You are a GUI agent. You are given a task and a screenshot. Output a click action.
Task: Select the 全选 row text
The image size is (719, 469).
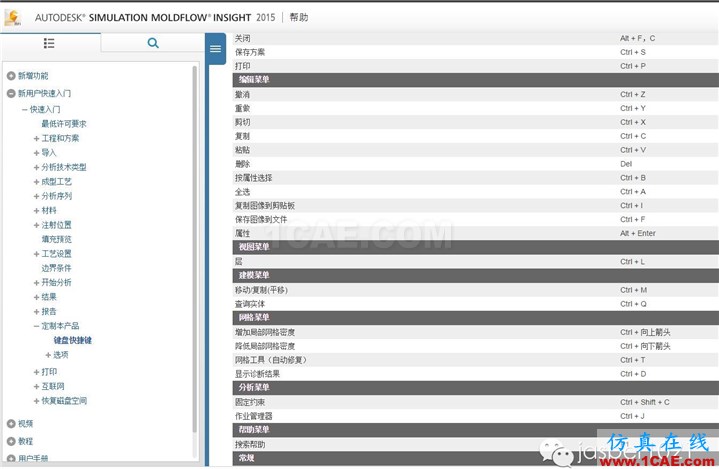[x=243, y=192]
